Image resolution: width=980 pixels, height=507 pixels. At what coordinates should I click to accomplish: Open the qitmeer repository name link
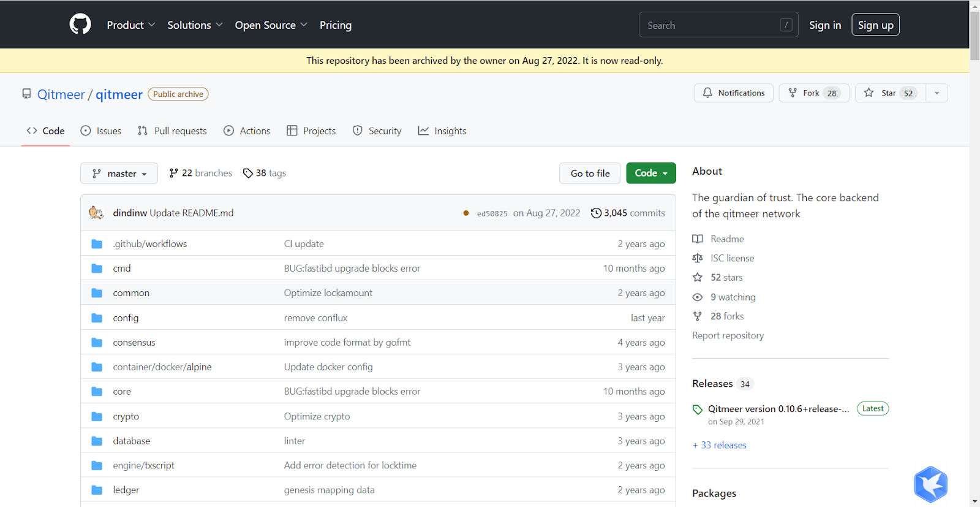pyautogui.click(x=119, y=94)
